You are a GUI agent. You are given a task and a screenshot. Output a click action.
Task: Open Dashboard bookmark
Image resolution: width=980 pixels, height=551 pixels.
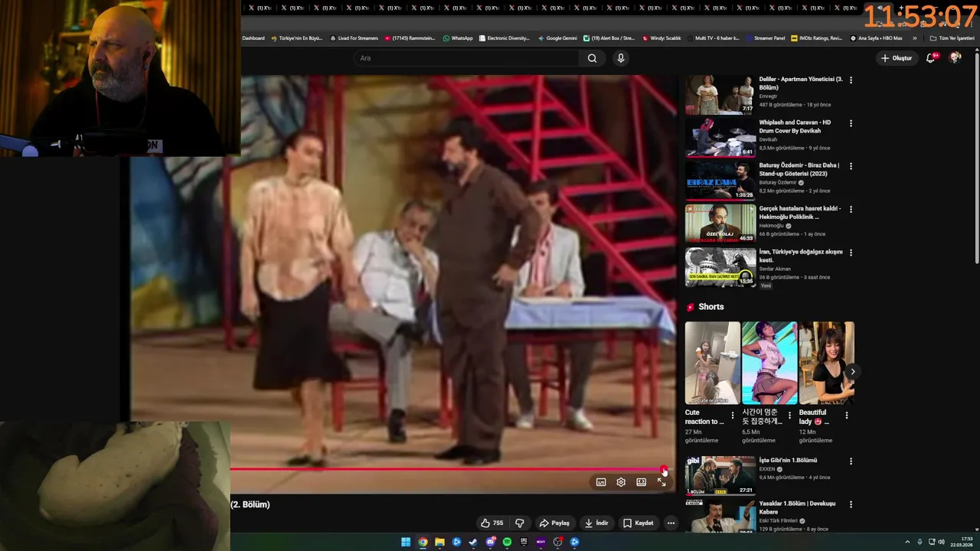253,37
